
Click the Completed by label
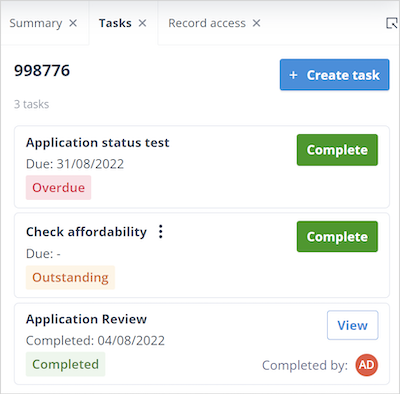tap(305, 365)
